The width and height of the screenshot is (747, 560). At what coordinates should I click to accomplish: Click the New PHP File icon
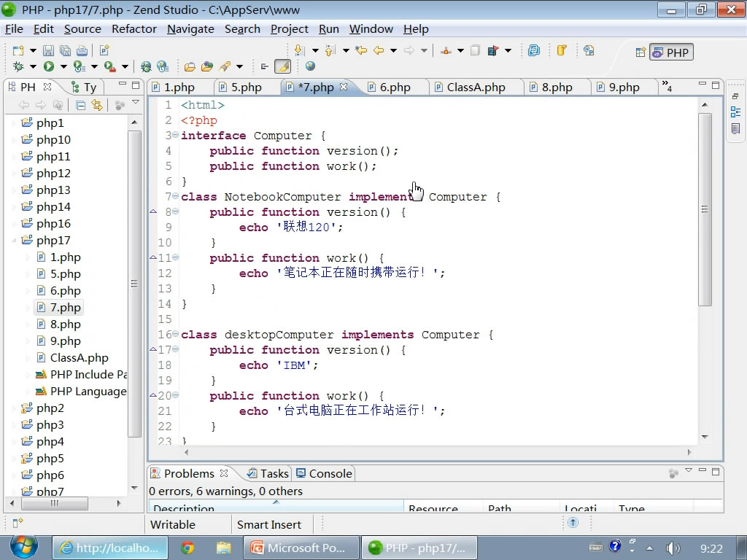(104, 50)
